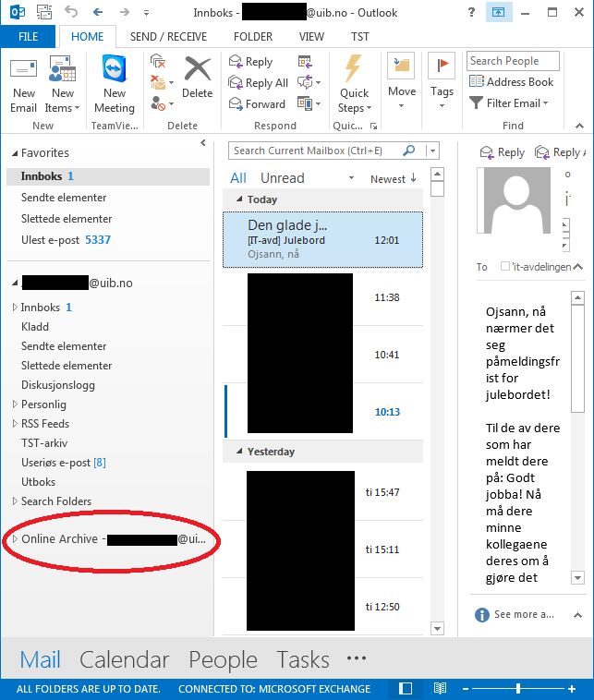594x700 pixels.
Task: Open the SEND / RECEIVE ribbon tab
Action: coord(169,37)
